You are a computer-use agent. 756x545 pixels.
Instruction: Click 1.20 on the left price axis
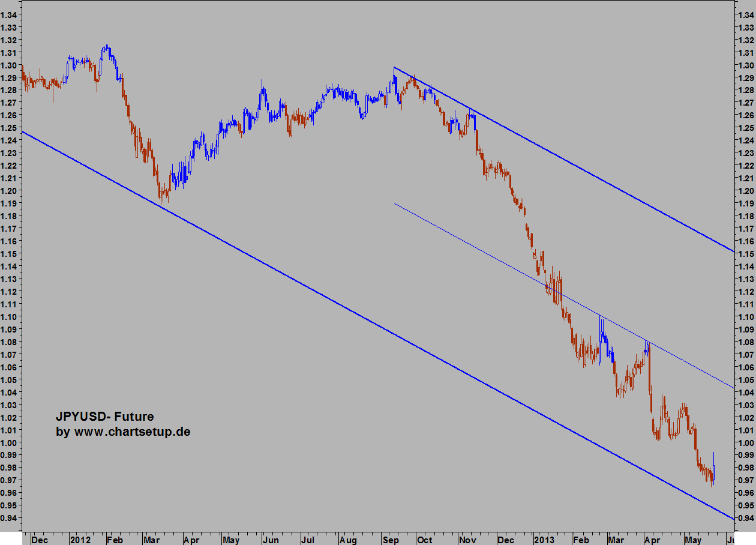tap(8, 191)
